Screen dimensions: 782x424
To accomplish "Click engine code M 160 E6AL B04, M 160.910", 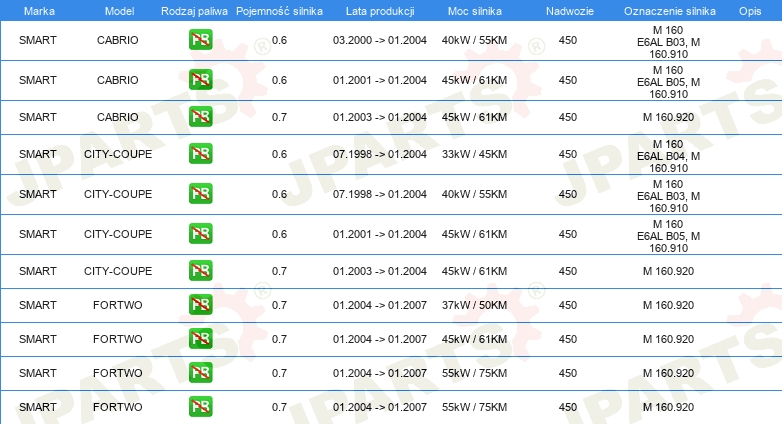I will pos(668,156).
